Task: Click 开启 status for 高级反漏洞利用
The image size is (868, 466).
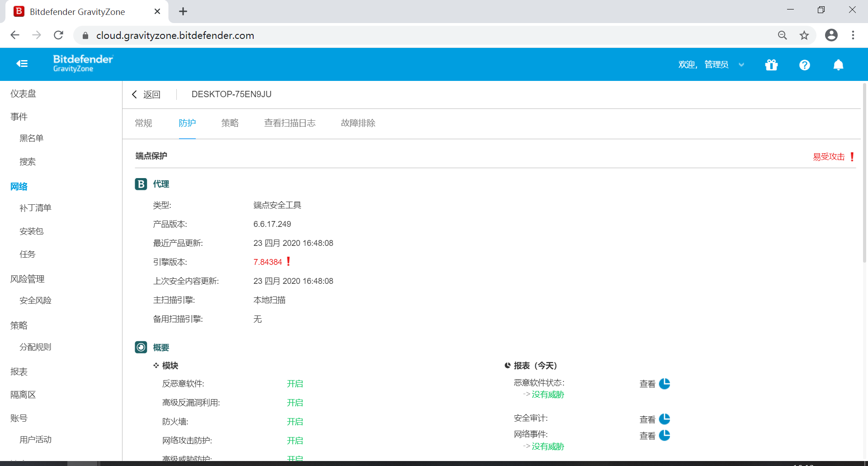Action: pyautogui.click(x=295, y=403)
